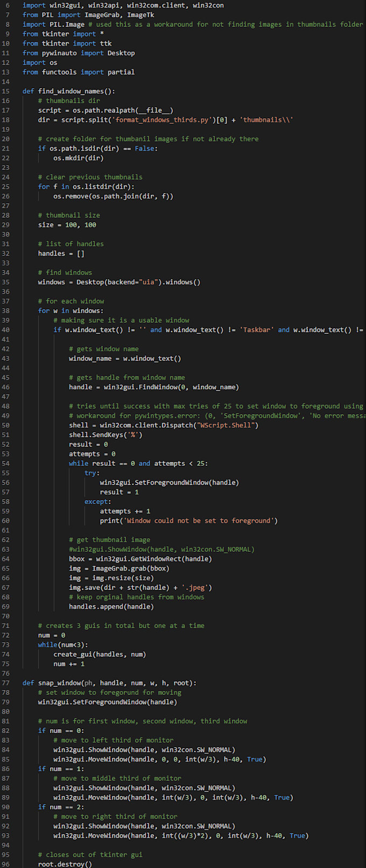Click '# keep orginal handles from windows' comment
Viewport: 366px width, 868px height.
137,597
